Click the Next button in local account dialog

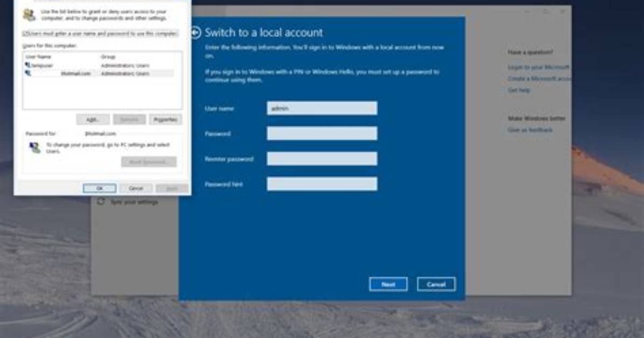pyautogui.click(x=388, y=284)
